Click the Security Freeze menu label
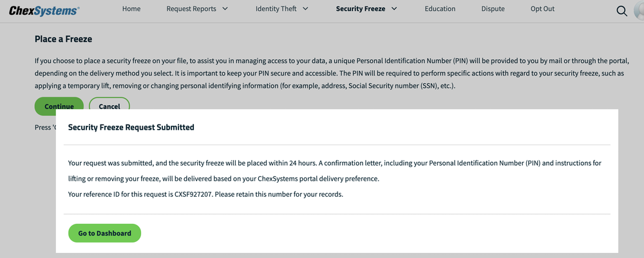The image size is (644, 258). pos(359,9)
